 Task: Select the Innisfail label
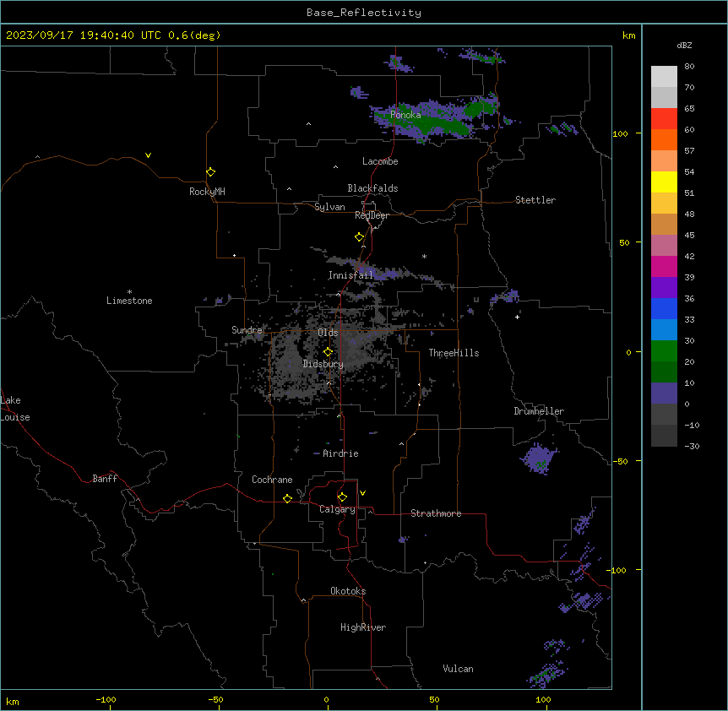tap(350, 275)
